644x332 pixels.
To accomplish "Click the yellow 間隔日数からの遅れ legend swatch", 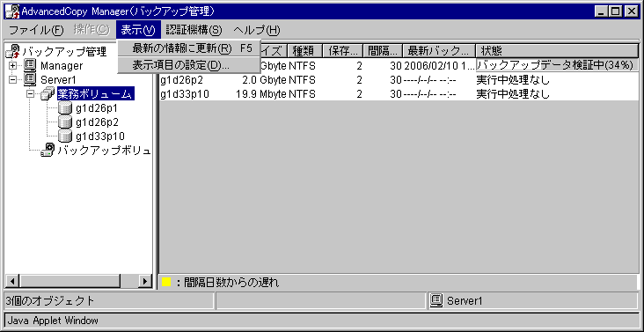I will pyautogui.click(x=166, y=283).
